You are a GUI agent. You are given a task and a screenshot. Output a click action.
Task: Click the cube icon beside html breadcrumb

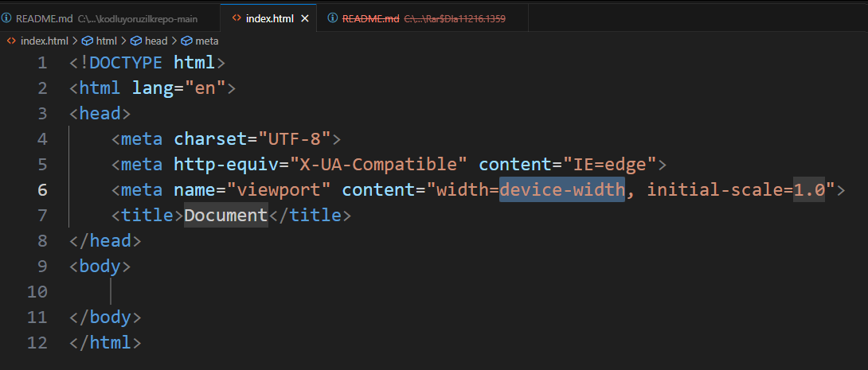[x=87, y=41]
